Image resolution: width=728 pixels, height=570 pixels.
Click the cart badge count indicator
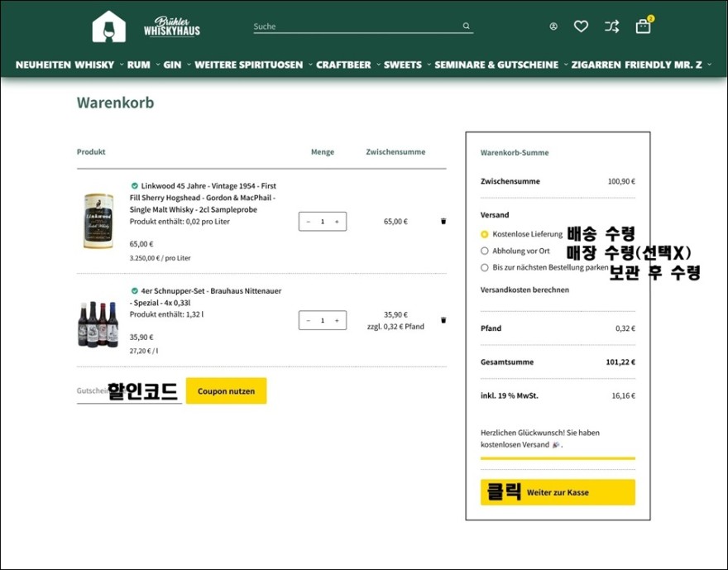pos(650,18)
